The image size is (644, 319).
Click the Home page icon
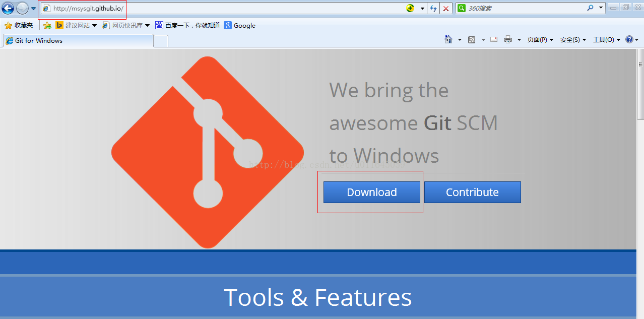448,39
